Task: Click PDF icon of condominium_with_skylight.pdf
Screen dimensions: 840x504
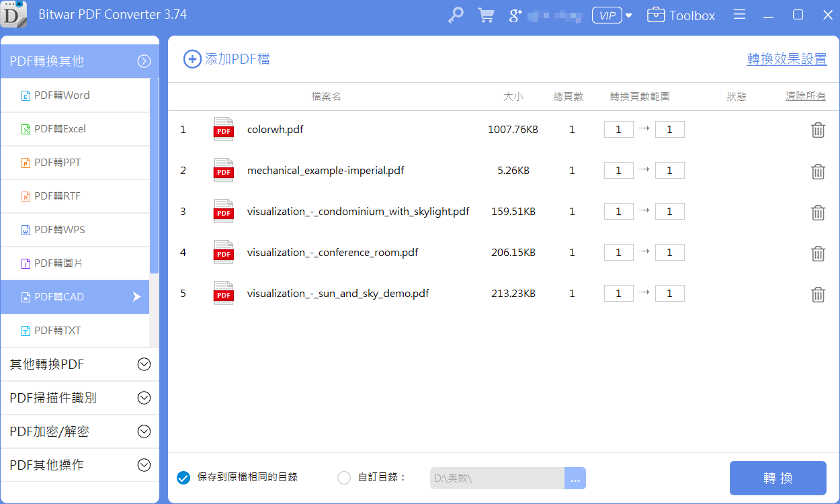Action: coord(224,211)
